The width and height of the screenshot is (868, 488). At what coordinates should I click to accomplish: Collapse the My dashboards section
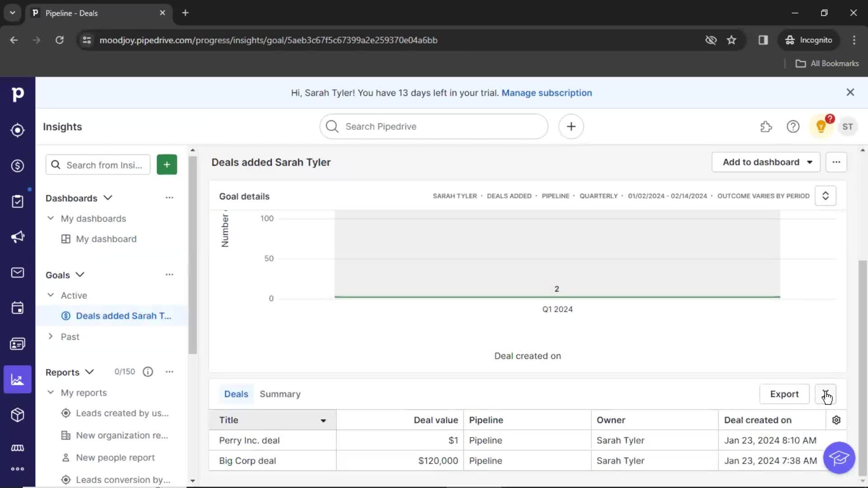click(x=51, y=218)
